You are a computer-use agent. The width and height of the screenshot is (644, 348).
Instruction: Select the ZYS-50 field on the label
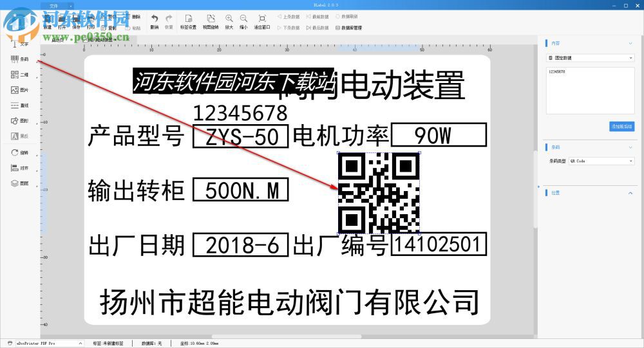[241, 136]
